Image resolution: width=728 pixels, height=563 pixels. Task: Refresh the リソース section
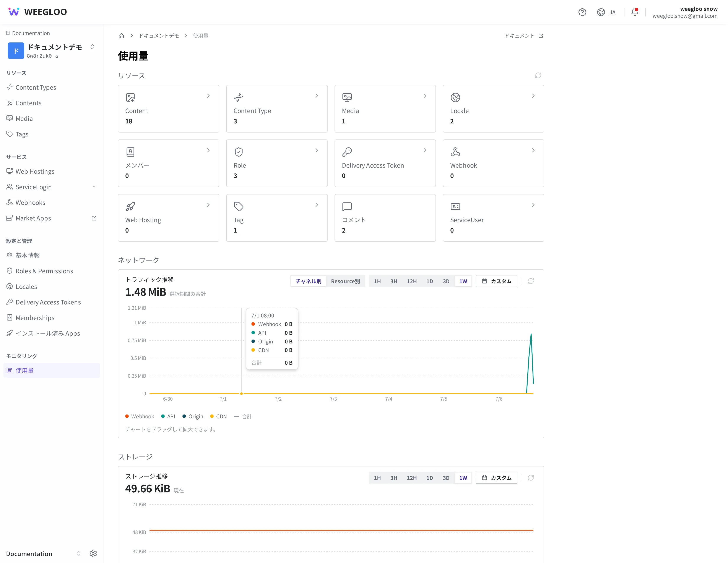[538, 76]
